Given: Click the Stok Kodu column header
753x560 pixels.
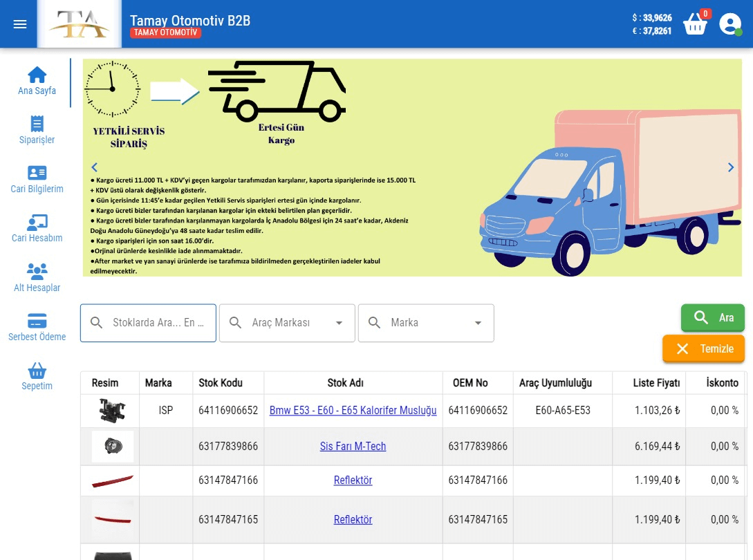Looking at the screenshot, I should point(221,383).
